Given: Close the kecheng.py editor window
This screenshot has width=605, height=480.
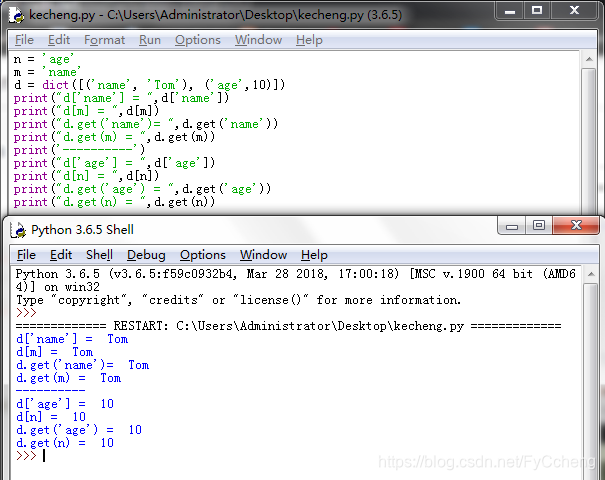Looking at the screenshot, I should [575, 10].
